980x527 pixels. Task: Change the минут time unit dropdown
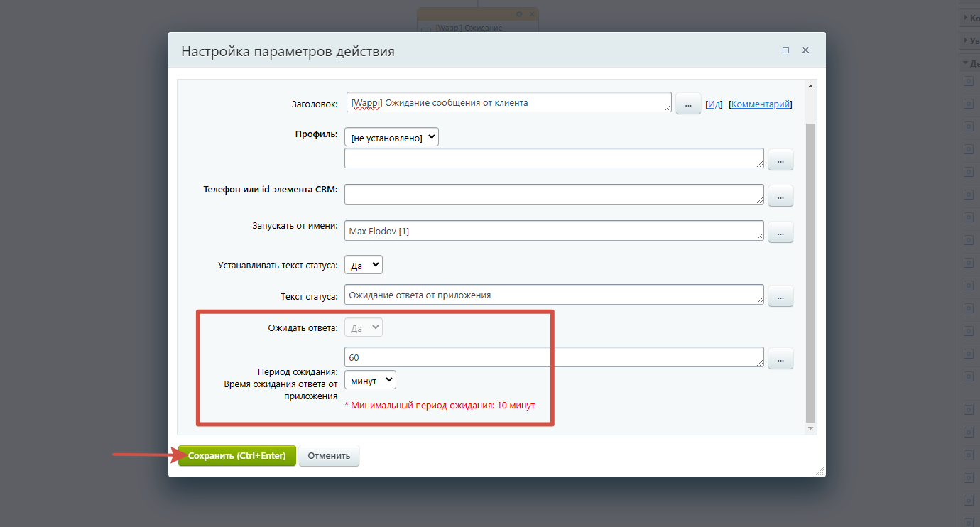click(370, 380)
